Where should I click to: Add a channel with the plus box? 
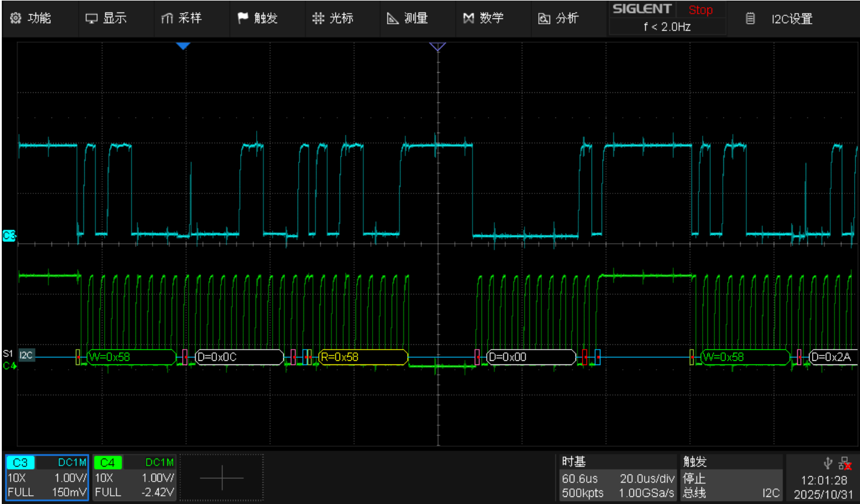pyautogui.click(x=222, y=477)
